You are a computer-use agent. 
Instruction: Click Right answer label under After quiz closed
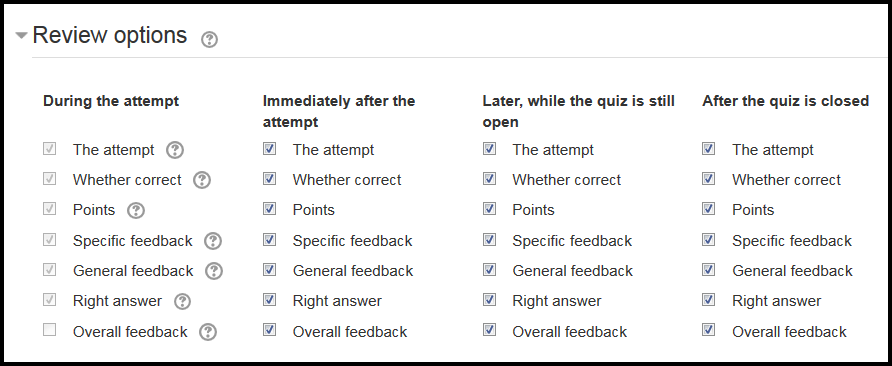[777, 301]
